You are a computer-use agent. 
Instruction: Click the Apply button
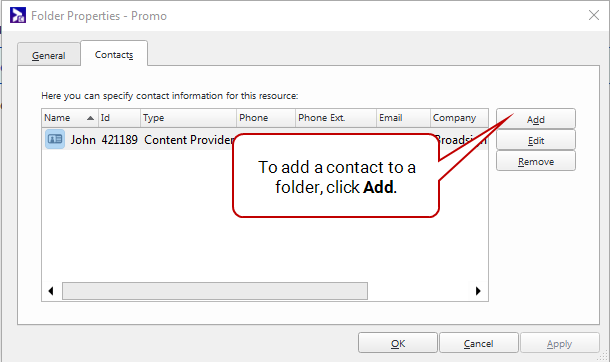click(x=559, y=343)
